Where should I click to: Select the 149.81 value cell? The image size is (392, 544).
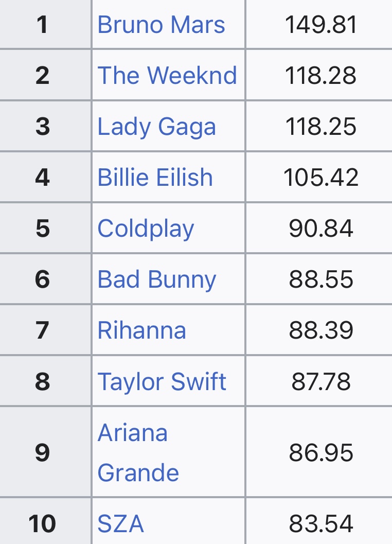coord(321,25)
